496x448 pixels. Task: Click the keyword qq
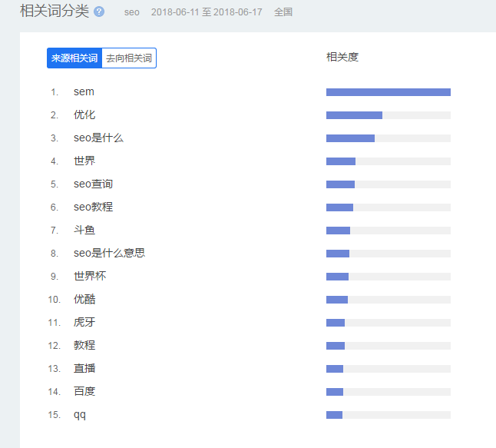(80, 415)
